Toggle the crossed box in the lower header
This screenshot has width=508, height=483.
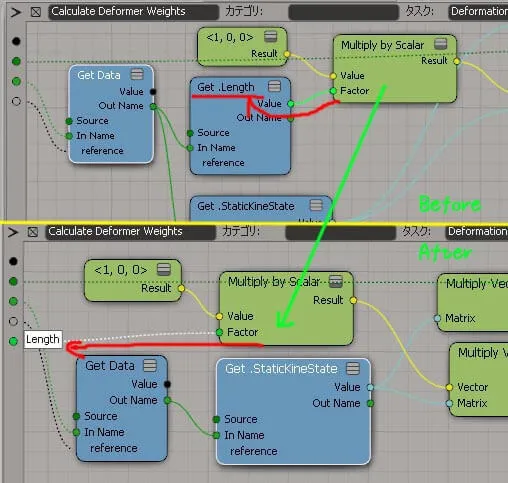point(33,232)
